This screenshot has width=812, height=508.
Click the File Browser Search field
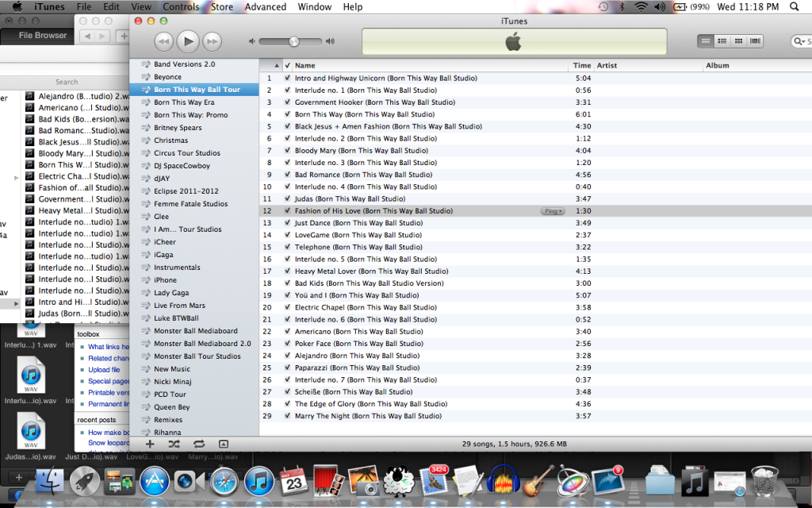[65, 82]
